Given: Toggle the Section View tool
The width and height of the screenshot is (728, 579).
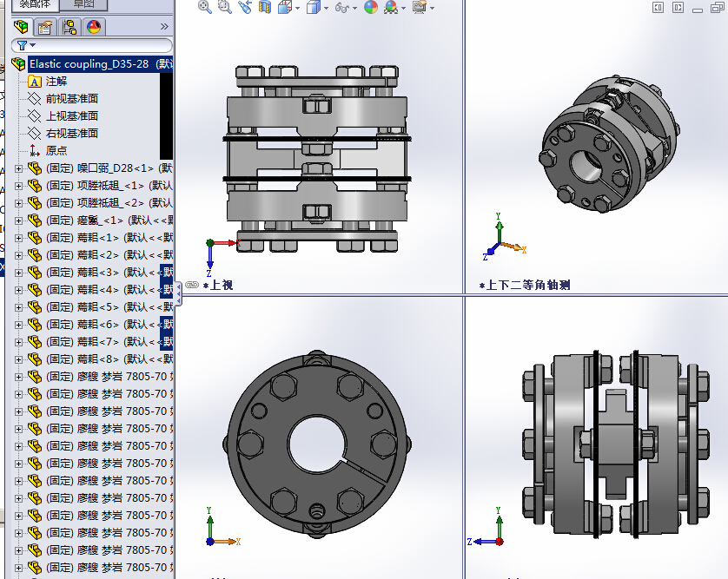Looking at the screenshot, I should pos(265,6).
